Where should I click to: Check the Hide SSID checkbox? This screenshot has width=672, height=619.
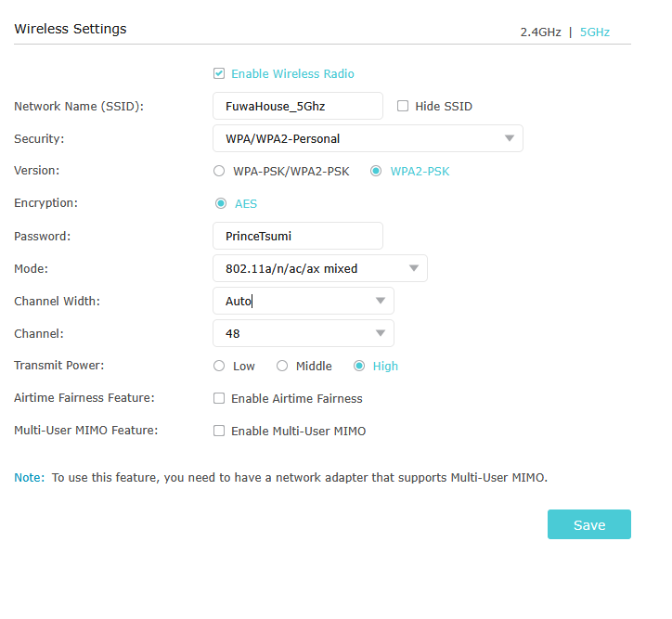[x=403, y=106]
